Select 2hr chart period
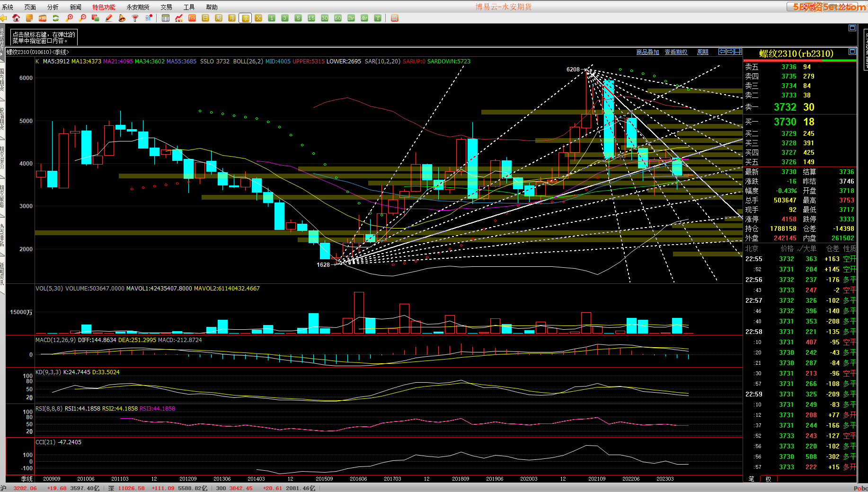Image resolution: width=868 pixels, height=492 pixels. [351, 18]
